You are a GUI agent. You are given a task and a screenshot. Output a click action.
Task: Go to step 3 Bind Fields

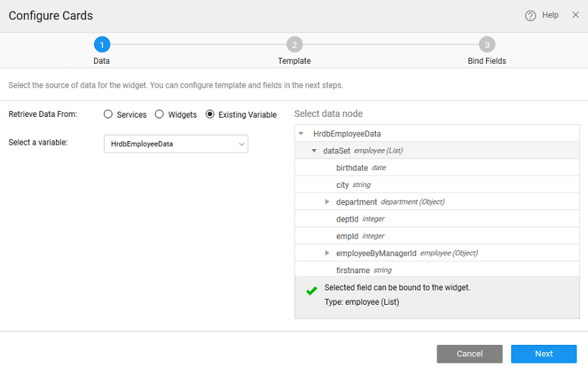pyautogui.click(x=487, y=44)
